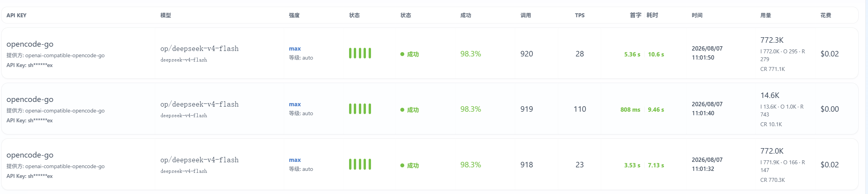The width and height of the screenshot is (868, 194).
Task: Click the status bars icon in first row
Action: click(360, 53)
